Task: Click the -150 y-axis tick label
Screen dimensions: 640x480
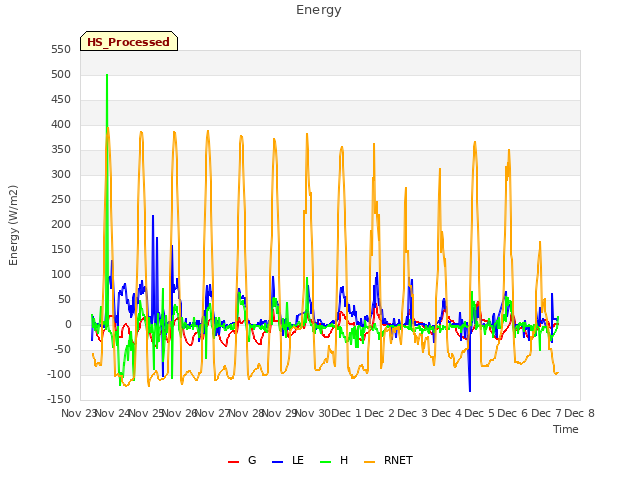Action: point(59,399)
